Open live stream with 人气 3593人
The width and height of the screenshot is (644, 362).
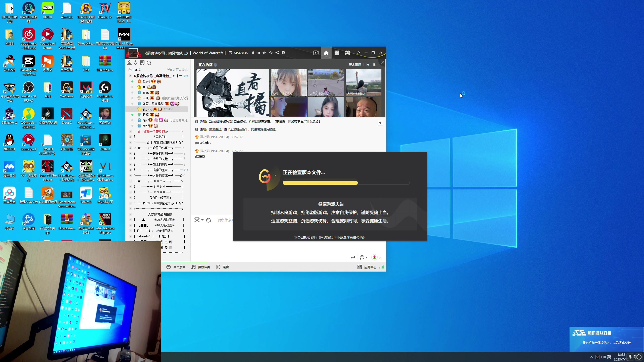[x=326, y=82]
